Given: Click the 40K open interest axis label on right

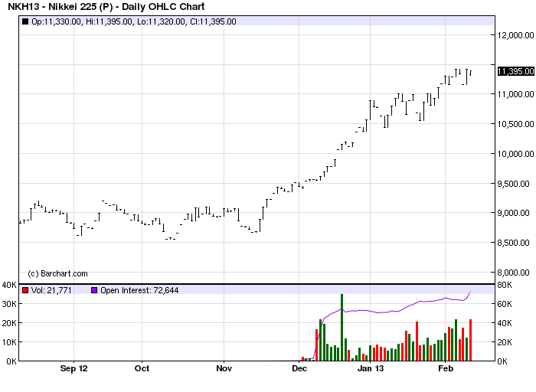Looking at the screenshot, I should pos(505,323).
